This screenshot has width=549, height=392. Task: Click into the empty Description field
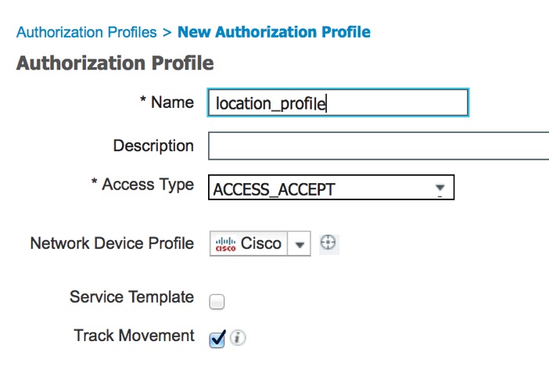[x=379, y=146]
